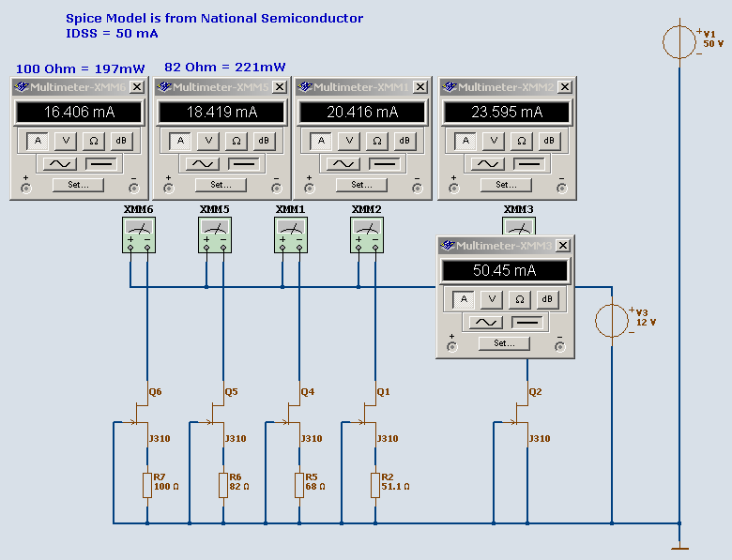The image size is (732, 560).
Task: Select dB mode on Multimeter-XMM5
Action: tap(265, 141)
